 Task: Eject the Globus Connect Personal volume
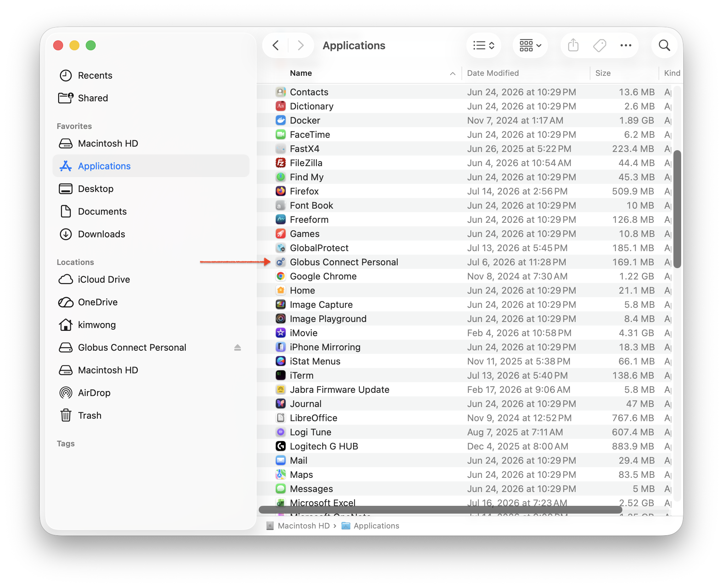[x=237, y=347]
